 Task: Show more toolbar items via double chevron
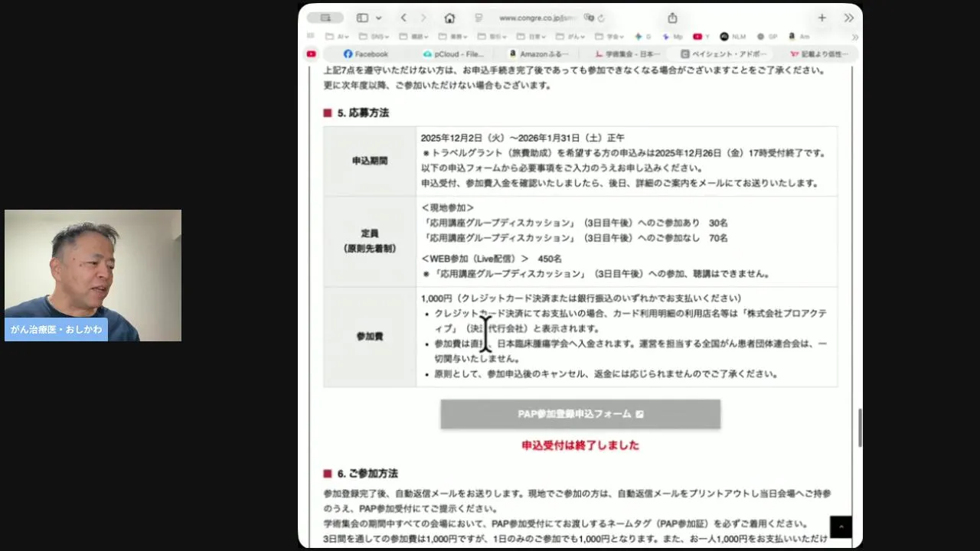tap(849, 18)
